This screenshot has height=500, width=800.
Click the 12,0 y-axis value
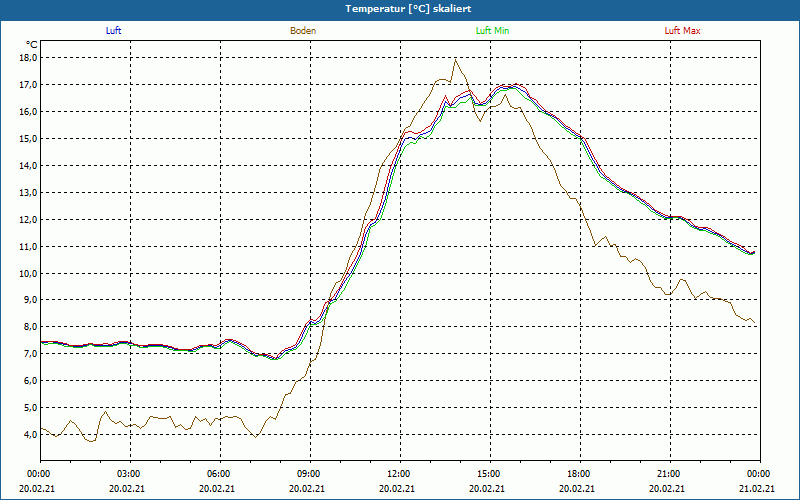click(30, 220)
